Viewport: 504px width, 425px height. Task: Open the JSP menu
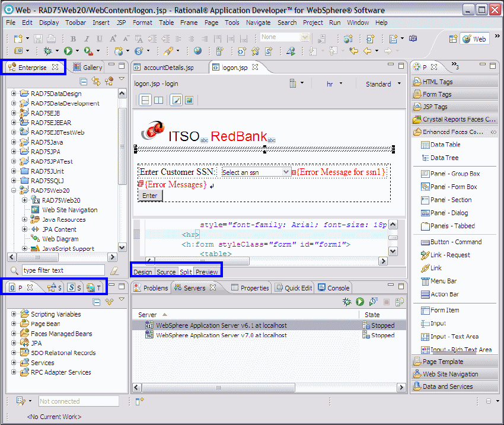click(121, 23)
